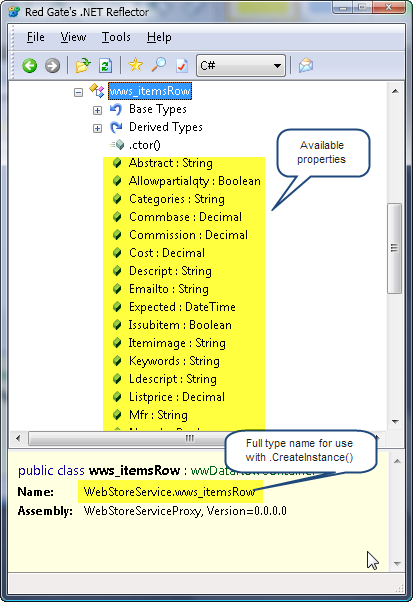
Task: Click the class icon beside wws_itemsRow
Action: tap(97, 91)
